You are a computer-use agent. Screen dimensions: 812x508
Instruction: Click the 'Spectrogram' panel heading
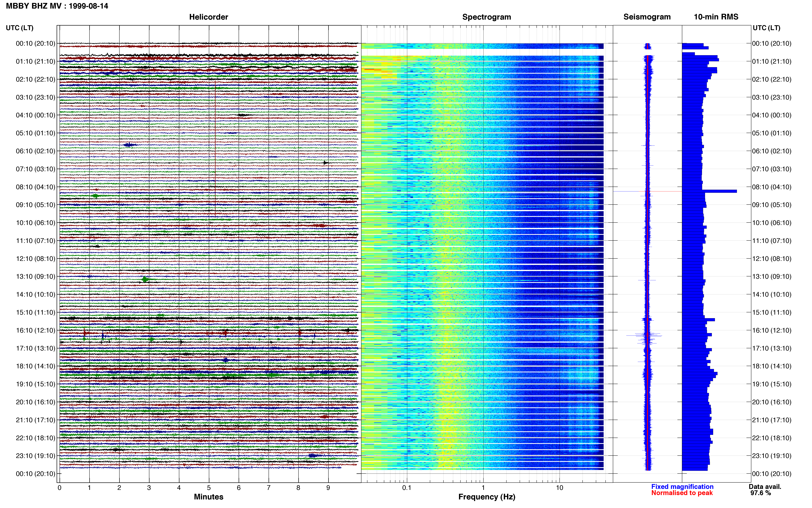487,17
